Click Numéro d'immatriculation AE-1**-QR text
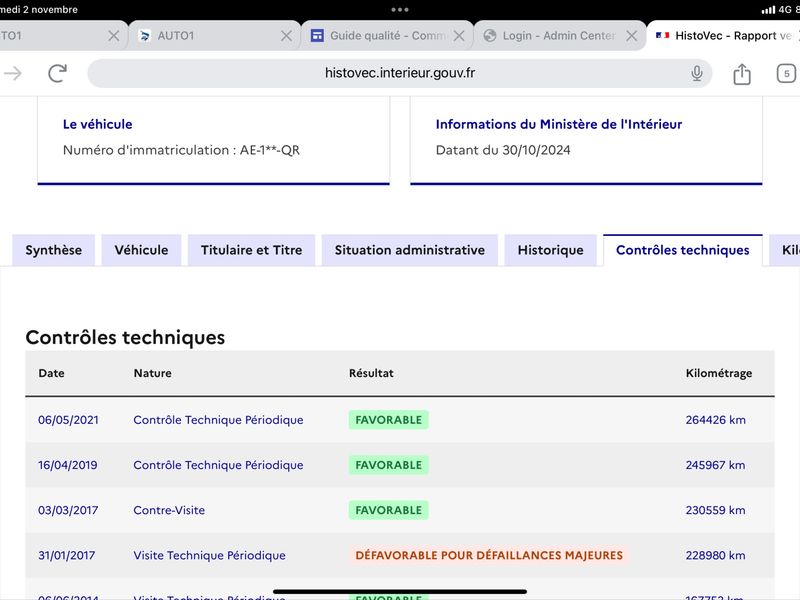 point(181,150)
